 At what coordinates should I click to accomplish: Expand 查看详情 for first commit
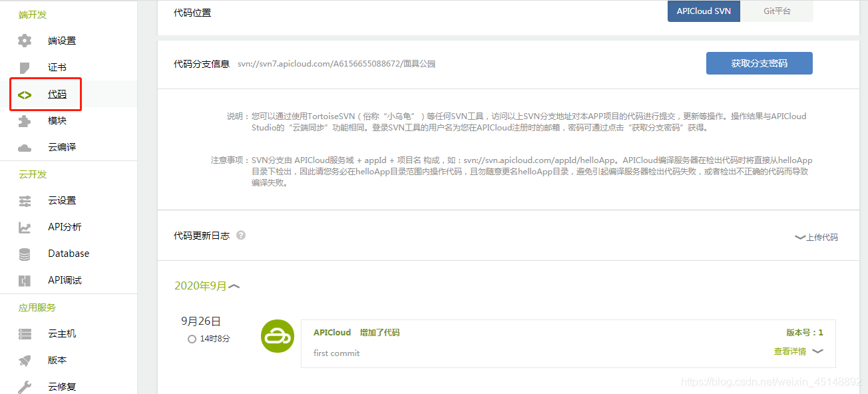coord(798,351)
